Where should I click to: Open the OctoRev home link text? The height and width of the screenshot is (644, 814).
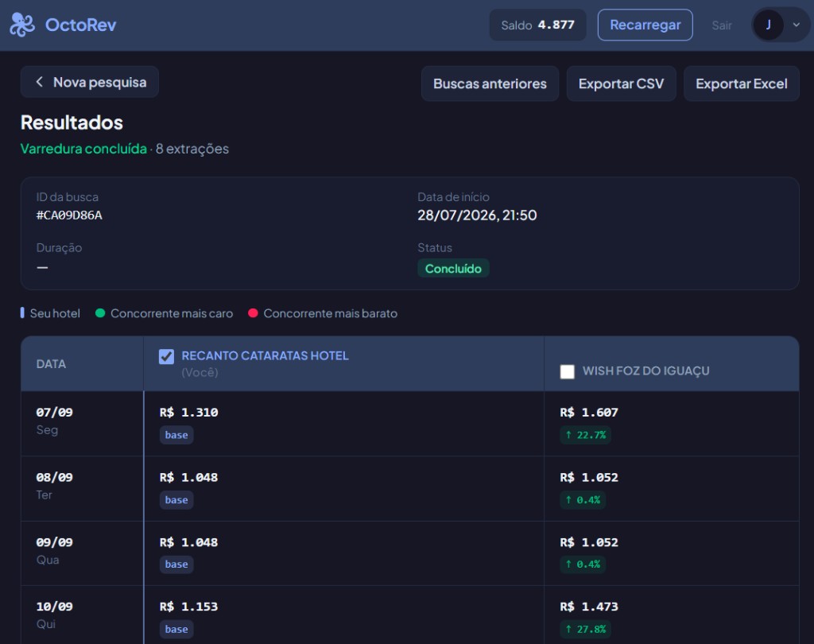point(80,25)
